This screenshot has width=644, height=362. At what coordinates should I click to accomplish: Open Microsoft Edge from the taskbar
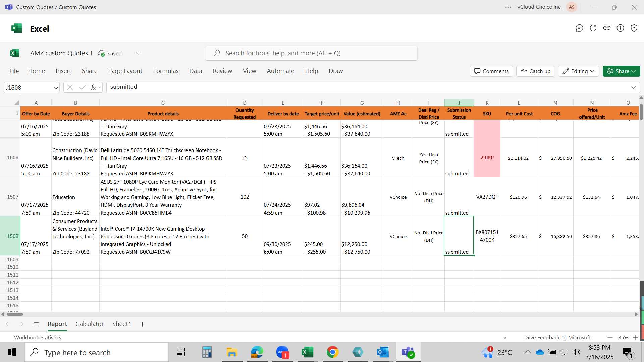[x=257, y=352]
